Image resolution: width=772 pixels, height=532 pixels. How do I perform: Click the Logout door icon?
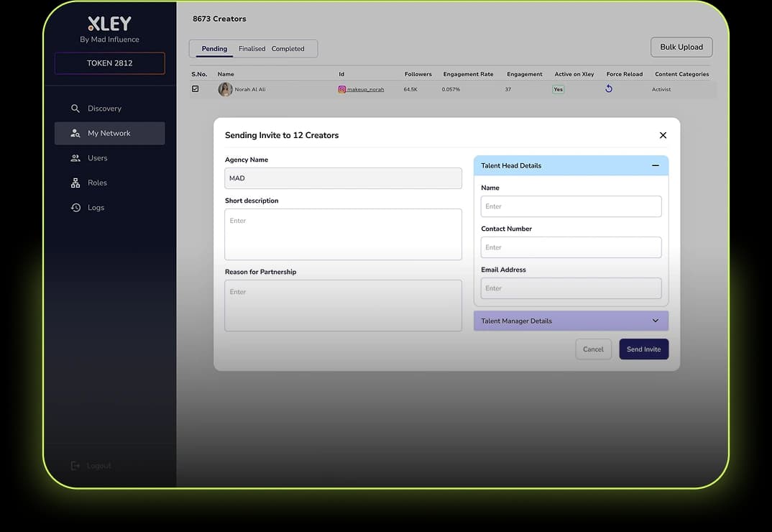(75, 466)
